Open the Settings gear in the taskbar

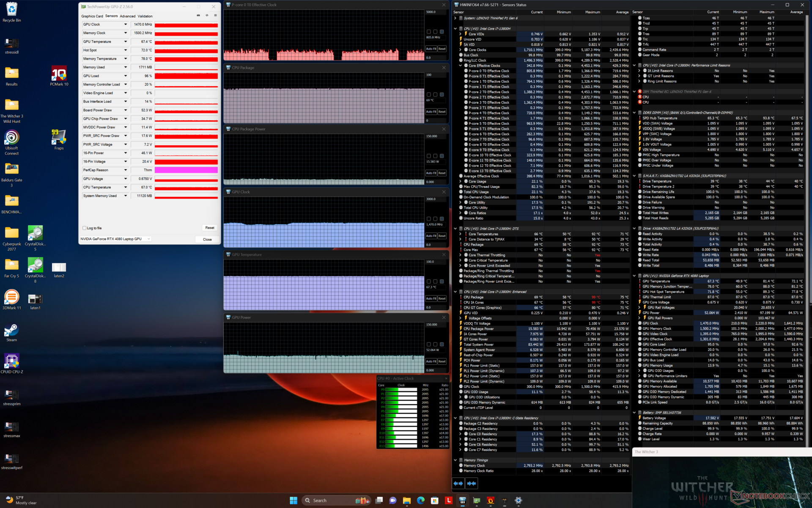point(518,500)
